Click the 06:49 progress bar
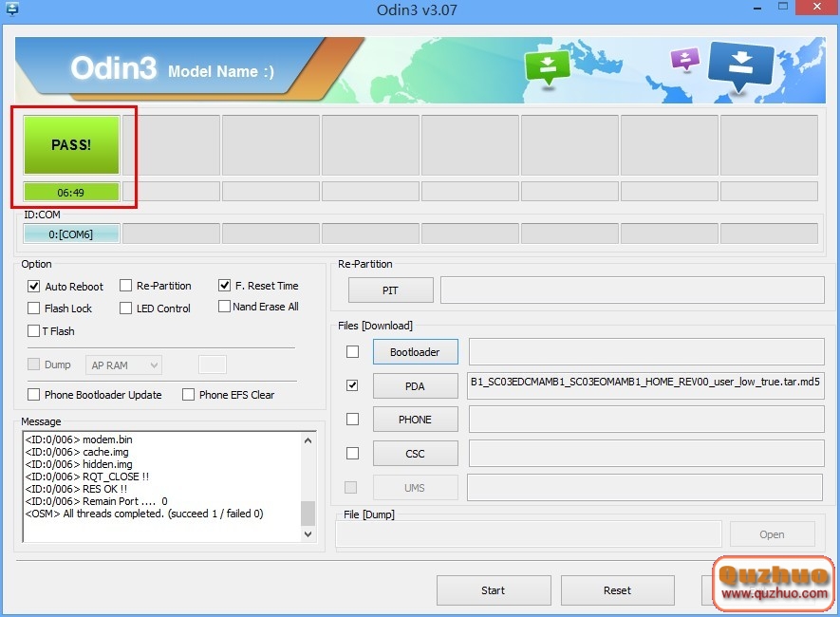This screenshot has width=840, height=617. coord(71,193)
